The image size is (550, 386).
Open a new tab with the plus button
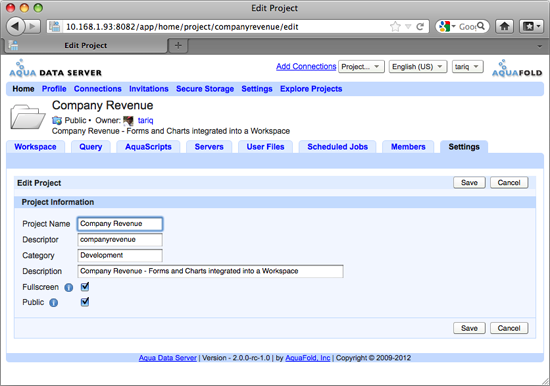tap(178, 45)
